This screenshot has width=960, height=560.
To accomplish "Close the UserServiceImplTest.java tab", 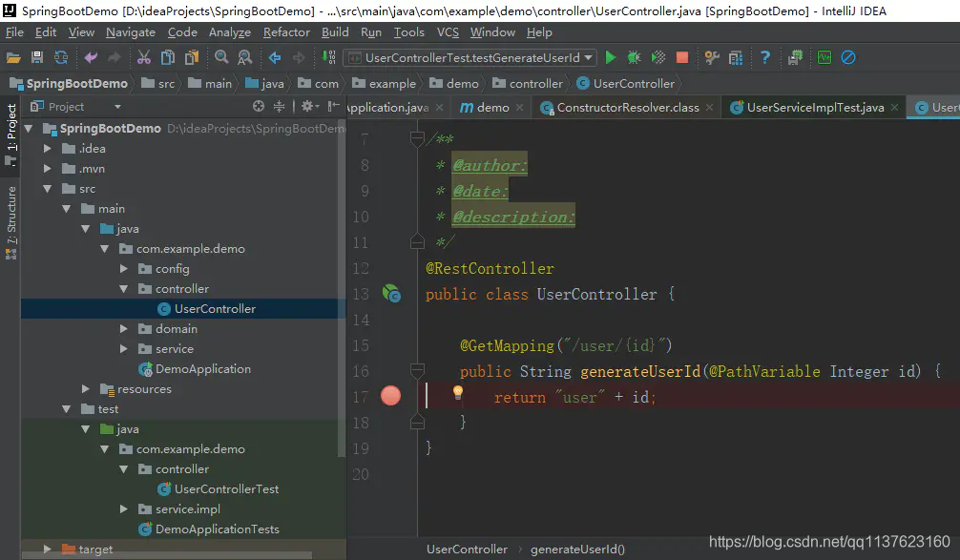I will click(x=894, y=108).
